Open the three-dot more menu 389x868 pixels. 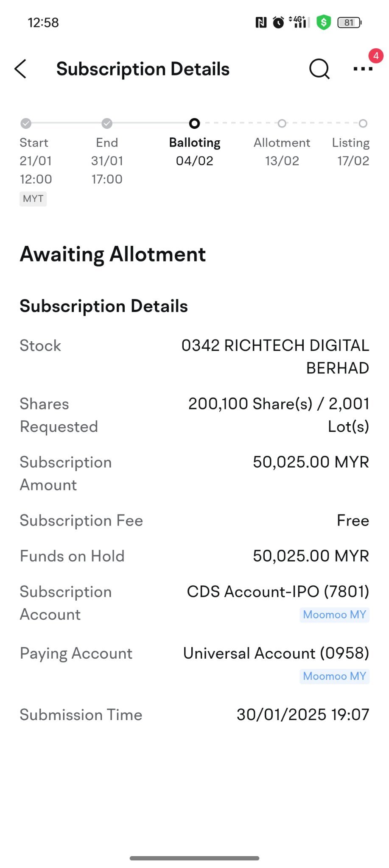click(363, 69)
